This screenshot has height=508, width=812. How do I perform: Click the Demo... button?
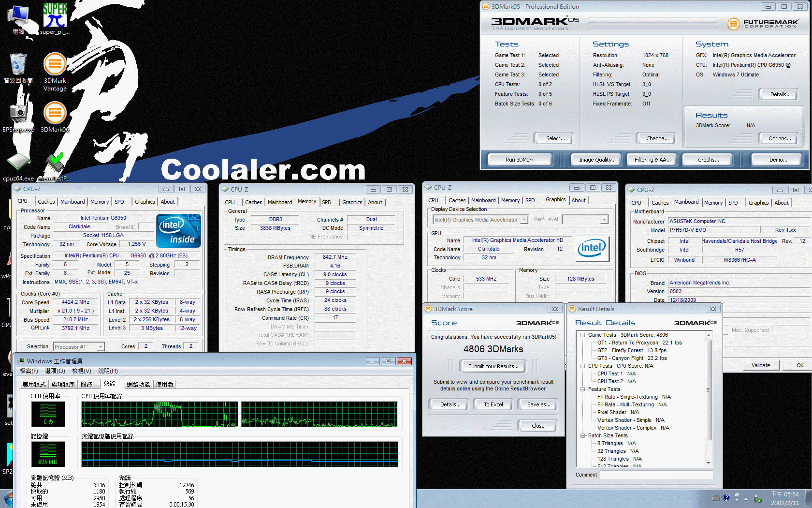click(x=778, y=160)
